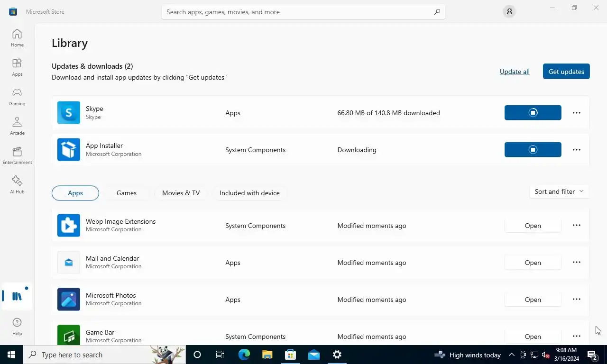The width and height of the screenshot is (607, 364).
Task: Open more options for Webp Image Extensions
Action: click(577, 226)
